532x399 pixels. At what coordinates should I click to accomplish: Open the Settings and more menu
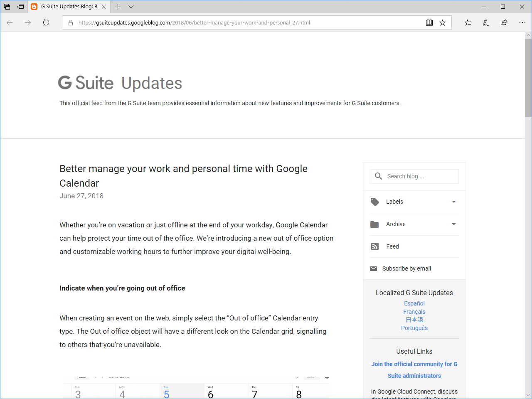(522, 22)
